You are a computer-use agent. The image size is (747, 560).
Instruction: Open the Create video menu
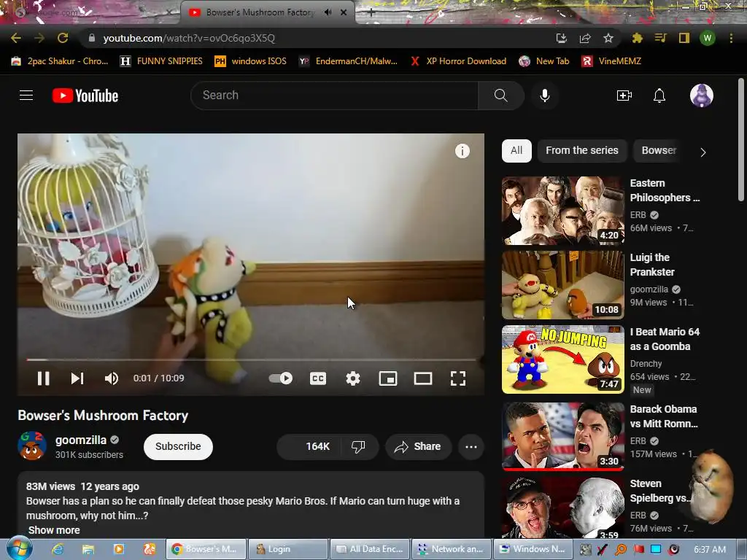click(624, 96)
